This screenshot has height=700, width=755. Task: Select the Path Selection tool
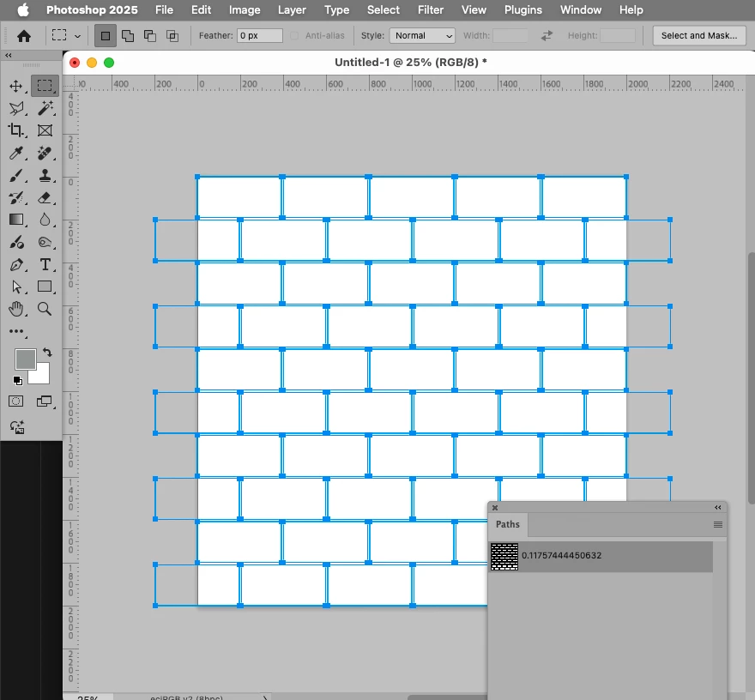pyautogui.click(x=16, y=287)
